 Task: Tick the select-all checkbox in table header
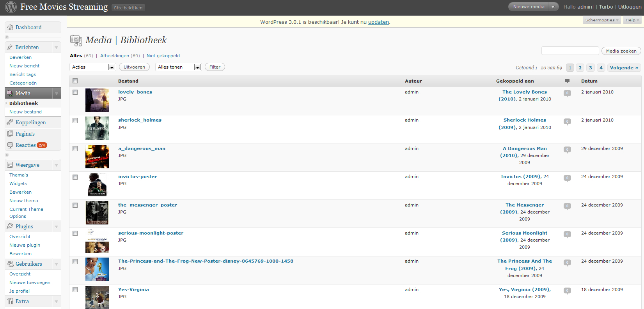tap(75, 81)
